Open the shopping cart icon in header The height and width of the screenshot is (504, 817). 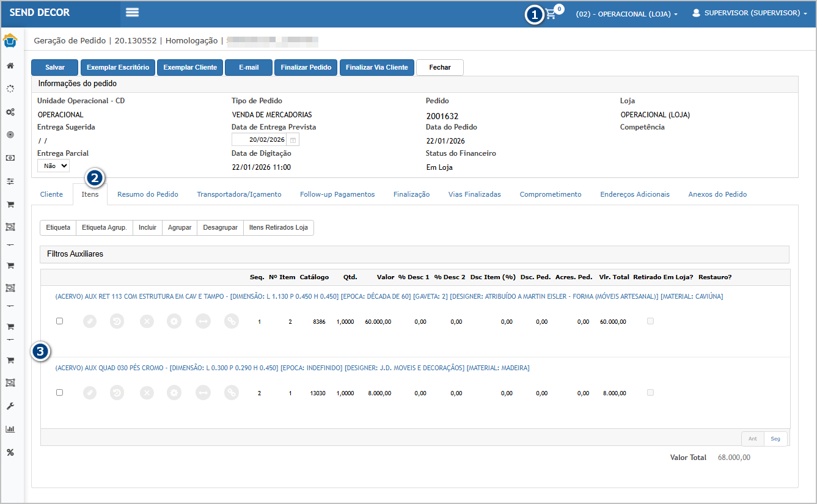[x=551, y=14]
